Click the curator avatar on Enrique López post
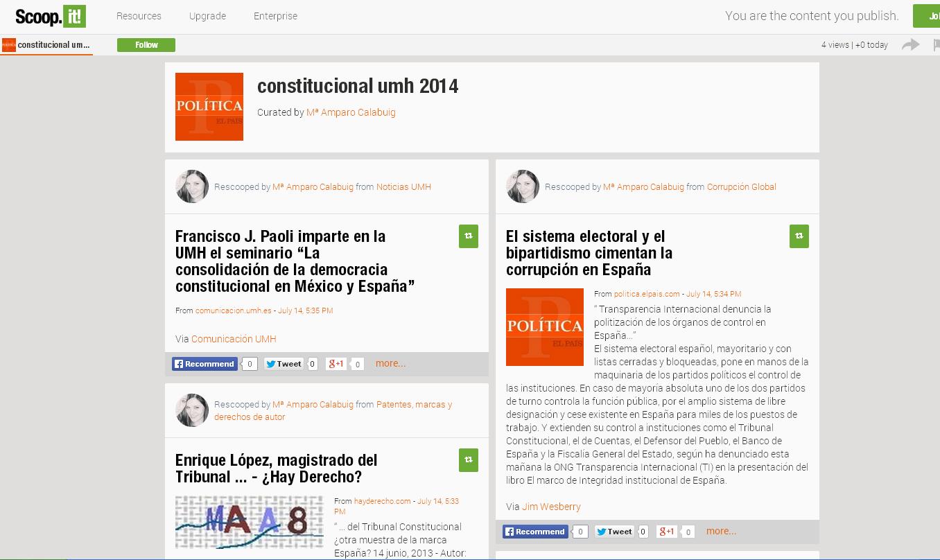Screen dimensions: 940x560 (192, 410)
